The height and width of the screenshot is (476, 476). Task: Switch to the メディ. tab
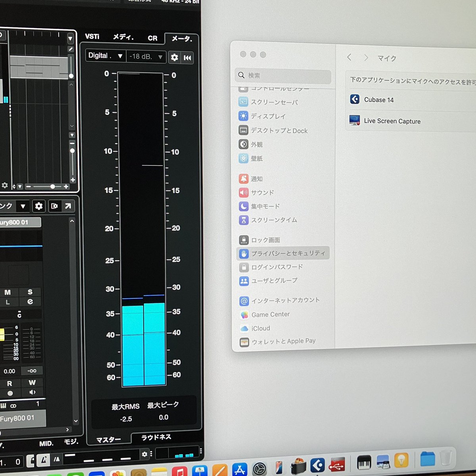click(x=123, y=37)
